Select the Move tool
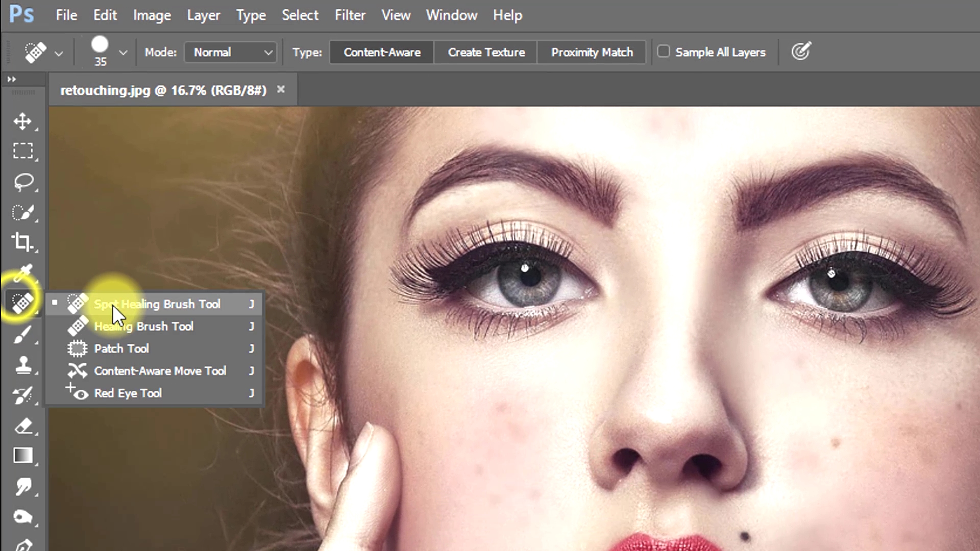Screen dimensions: 980x551 pos(23,121)
